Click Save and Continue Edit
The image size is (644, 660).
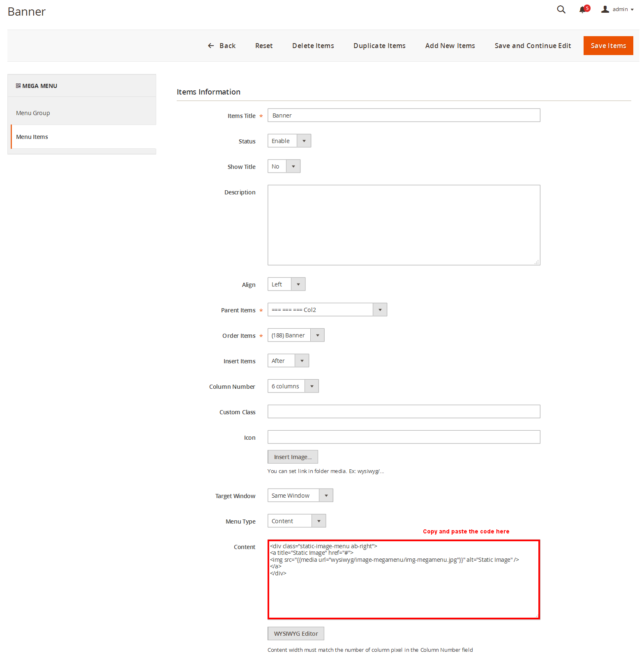(533, 46)
